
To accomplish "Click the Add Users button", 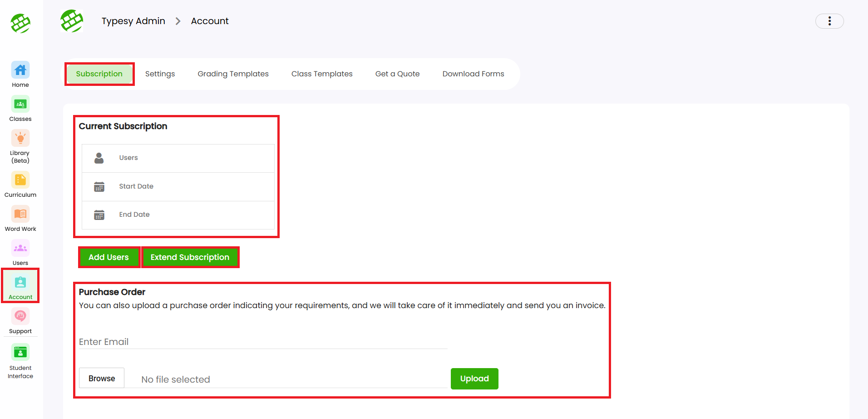I will click(108, 257).
